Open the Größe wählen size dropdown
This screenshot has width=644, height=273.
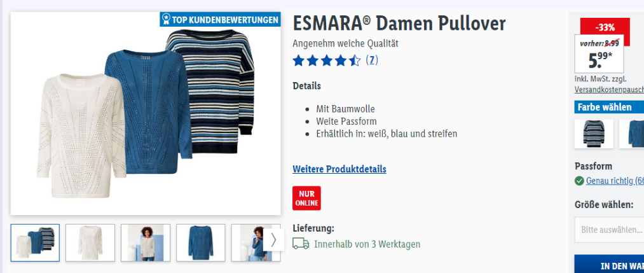coord(610,230)
